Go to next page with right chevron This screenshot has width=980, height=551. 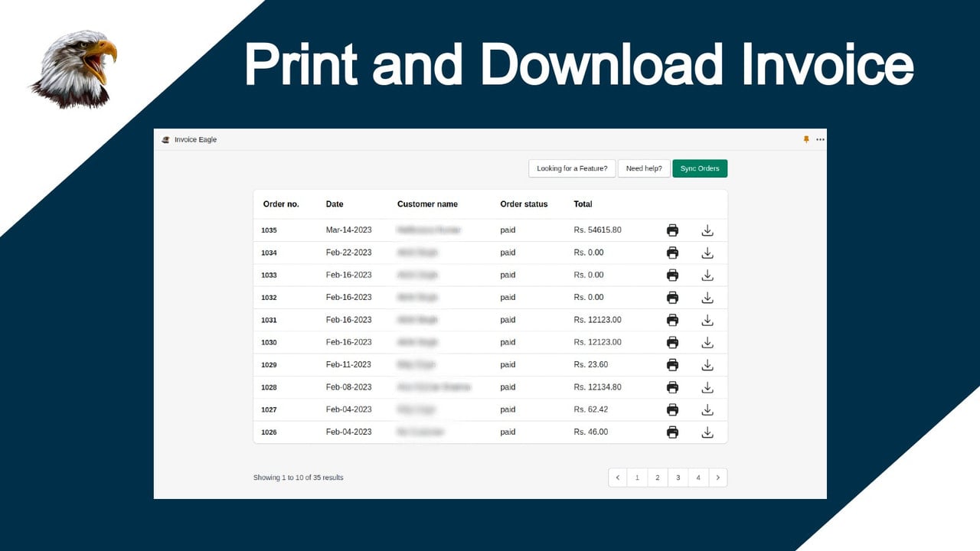click(717, 478)
